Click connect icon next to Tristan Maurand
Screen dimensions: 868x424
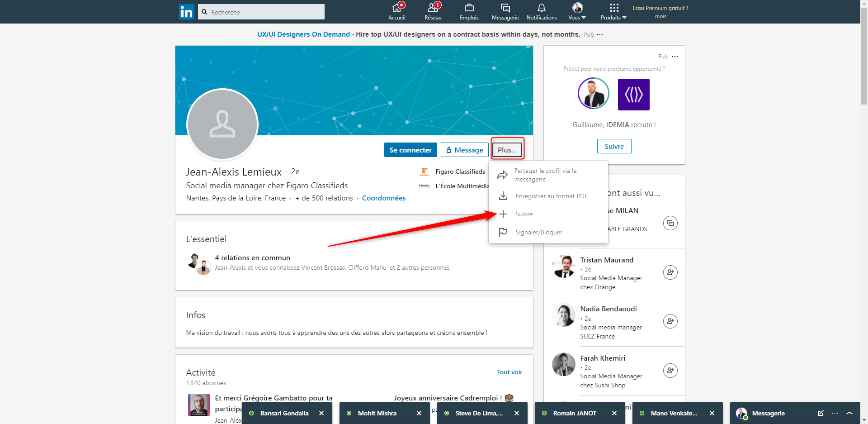coord(670,272)
